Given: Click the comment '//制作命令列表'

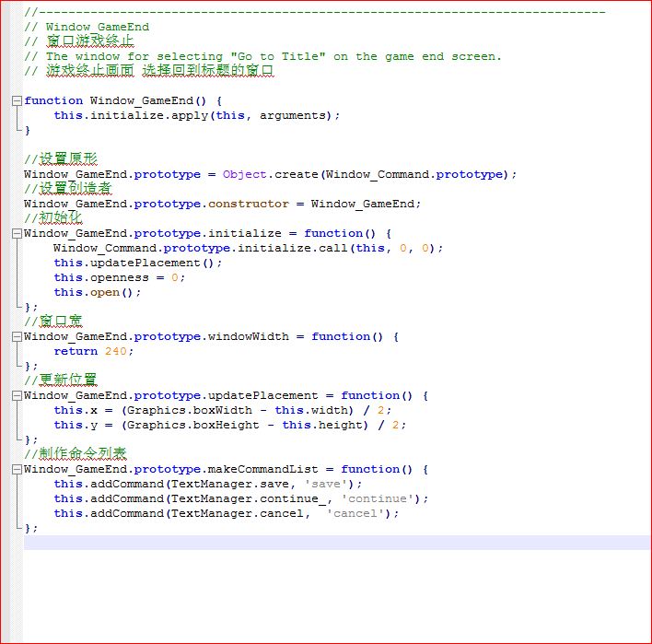Looking at the screenshot, I should coord(76,454).
